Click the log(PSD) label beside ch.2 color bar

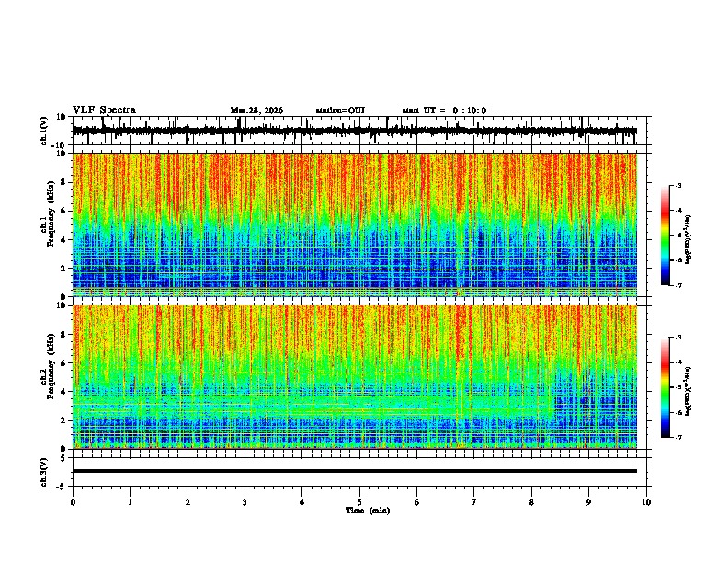coord(688,391)
